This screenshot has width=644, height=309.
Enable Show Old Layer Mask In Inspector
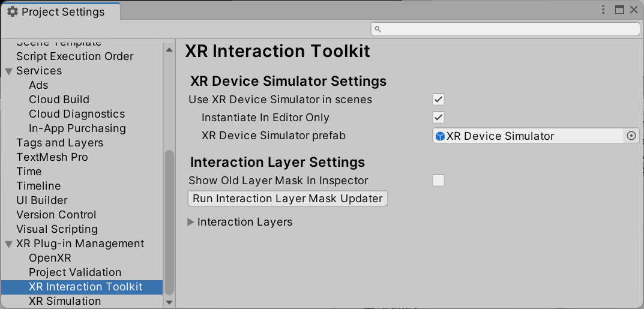[x=438, y=181]
